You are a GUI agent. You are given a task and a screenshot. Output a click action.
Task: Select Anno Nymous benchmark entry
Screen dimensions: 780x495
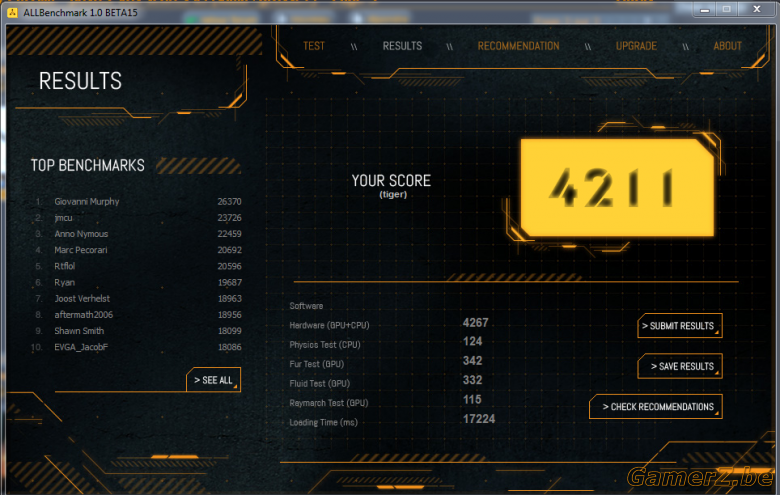point(81,234)
